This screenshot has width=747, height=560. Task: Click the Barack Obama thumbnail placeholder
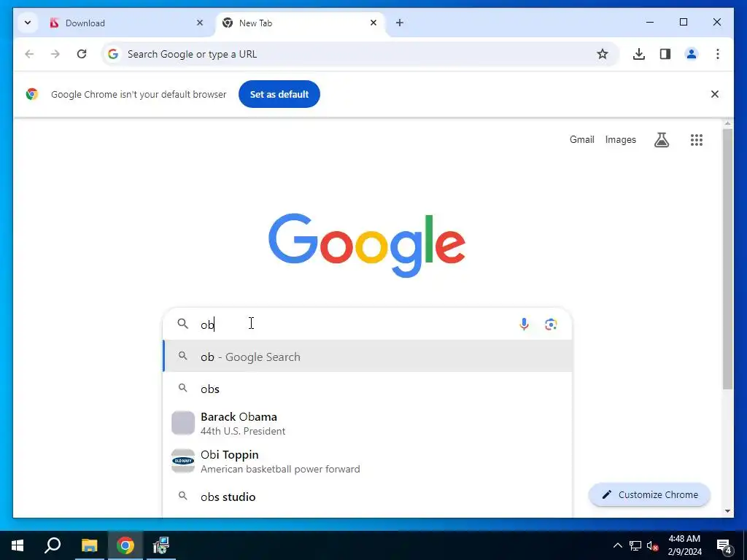click(x=183, y=423)
